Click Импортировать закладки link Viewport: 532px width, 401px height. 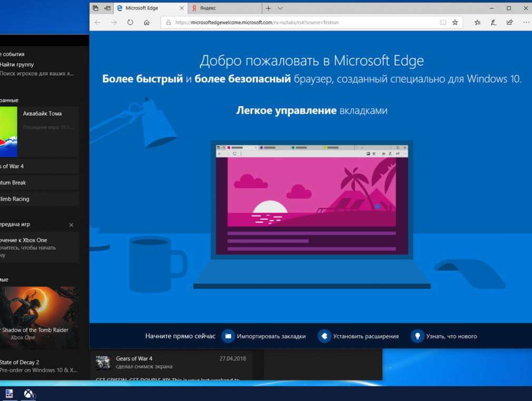(271, 336)
